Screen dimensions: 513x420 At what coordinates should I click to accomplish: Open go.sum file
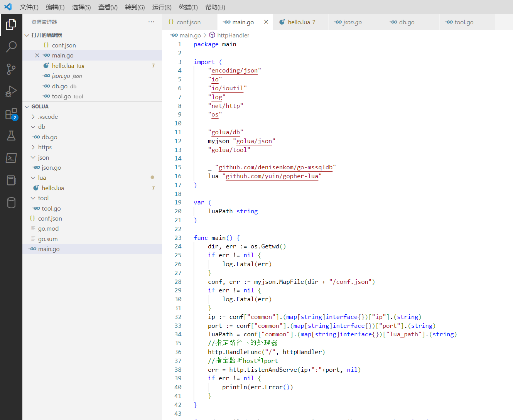[x=92, y=239]
